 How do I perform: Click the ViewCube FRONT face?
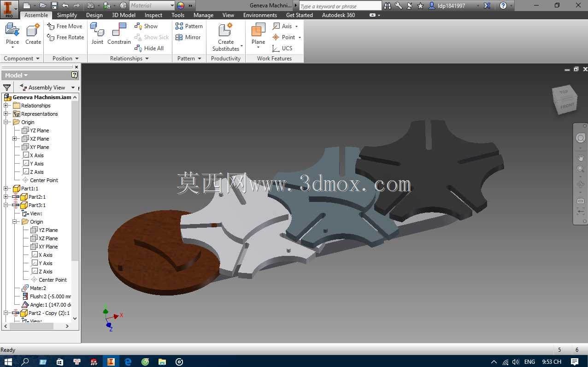[567, 106]
